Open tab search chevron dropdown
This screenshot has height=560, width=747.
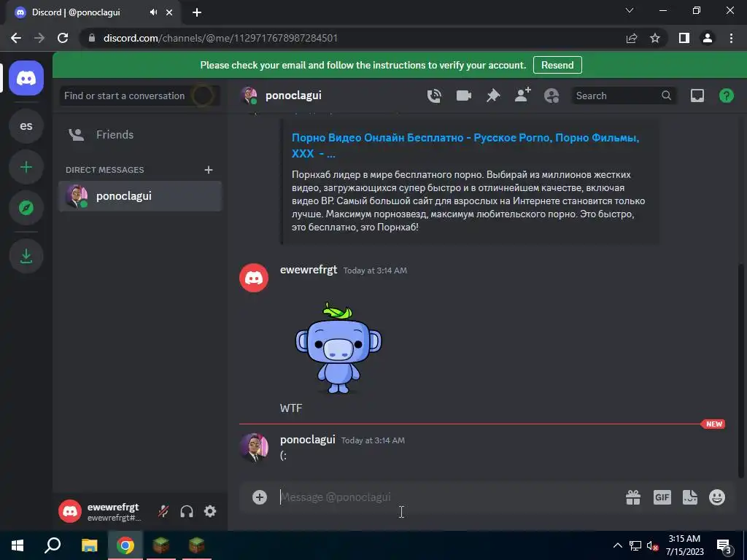pyautogui.click(x=630, y=10)
